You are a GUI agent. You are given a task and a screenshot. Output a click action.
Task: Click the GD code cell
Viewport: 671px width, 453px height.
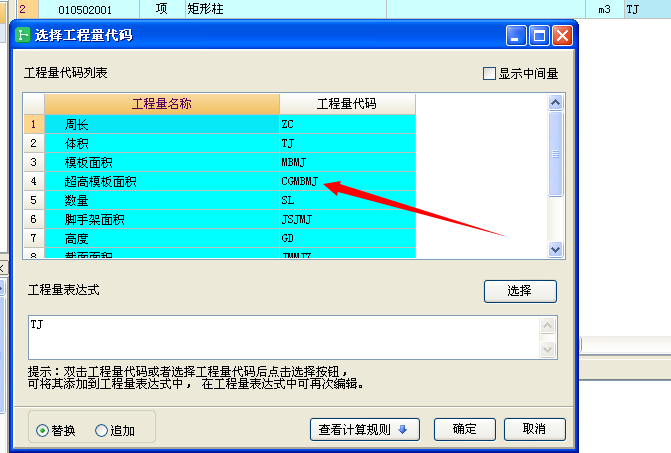pos(347,238)
